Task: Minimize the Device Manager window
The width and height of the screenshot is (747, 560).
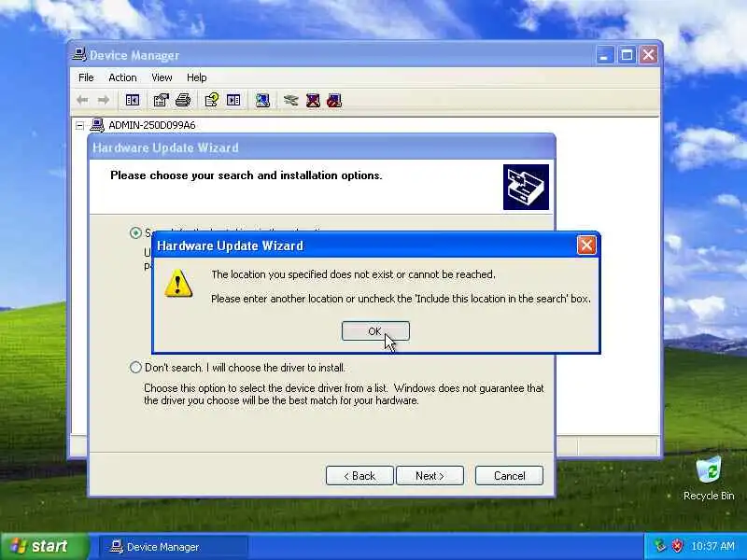Action: 605,55
